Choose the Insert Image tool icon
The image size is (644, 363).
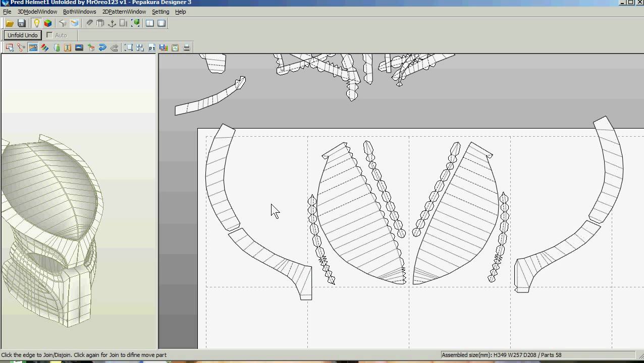[79, 48]
